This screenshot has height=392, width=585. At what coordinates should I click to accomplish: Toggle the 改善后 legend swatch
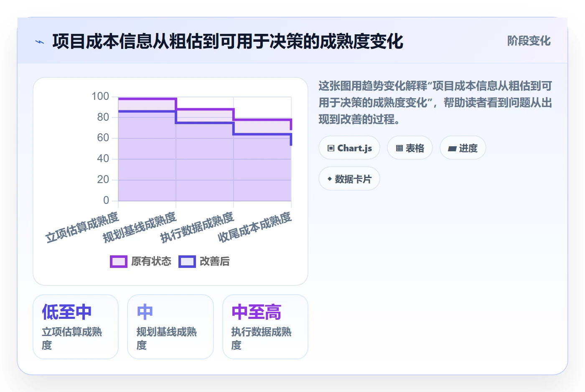point(187,262)
